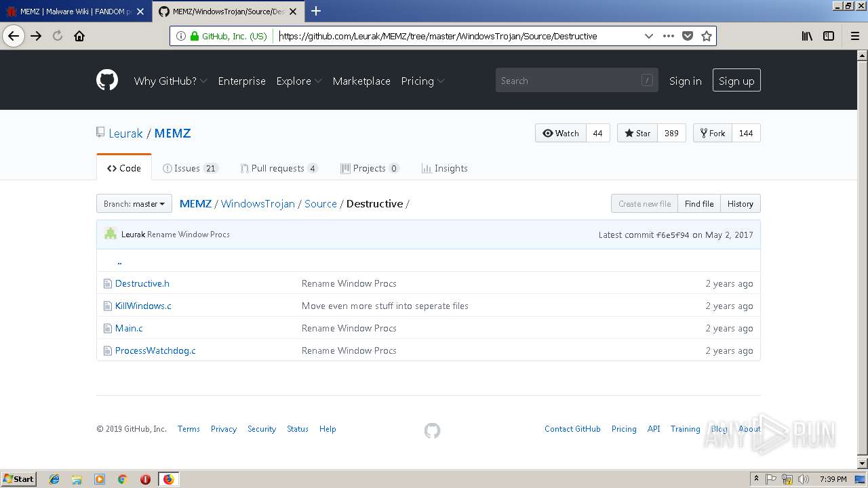The height and width of the screenshot is (488, 868).
Task: Click the GitHub Octocat logo in header
Action: pyautogui.click(x=107, y=80)
